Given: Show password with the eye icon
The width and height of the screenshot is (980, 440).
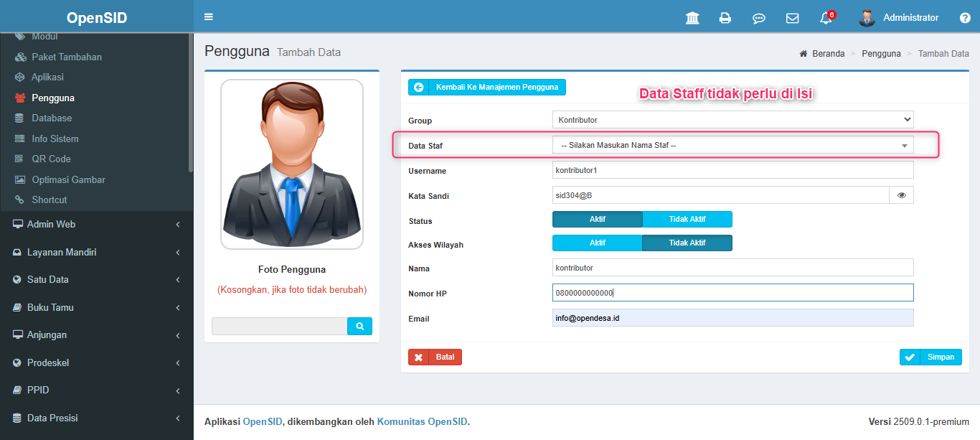Looking at the screenshot, I should click(901, 195).
